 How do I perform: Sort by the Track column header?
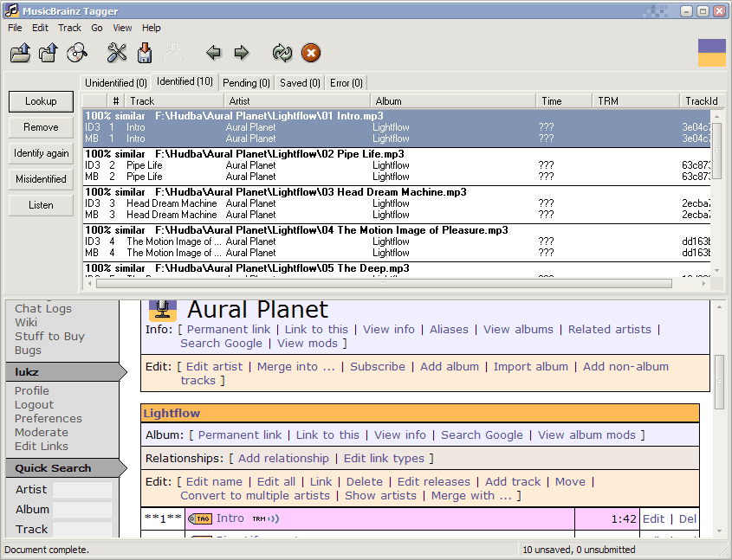(174, 101)
